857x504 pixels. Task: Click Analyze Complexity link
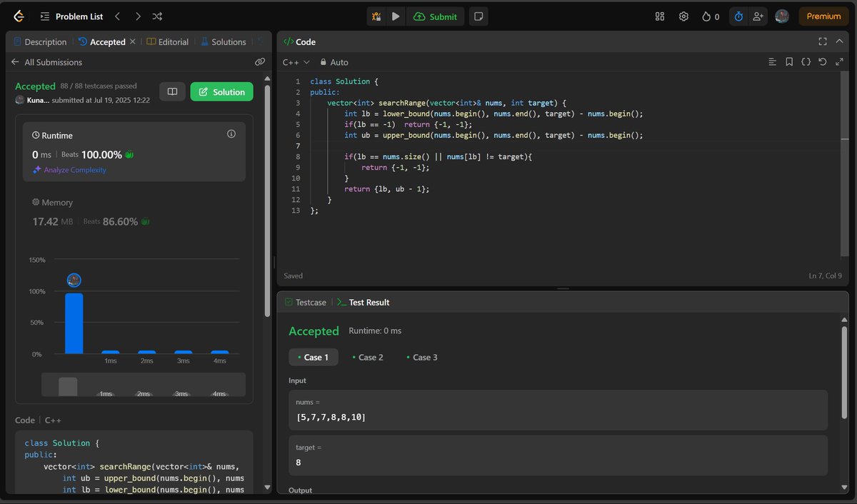[x=69, y=170]
